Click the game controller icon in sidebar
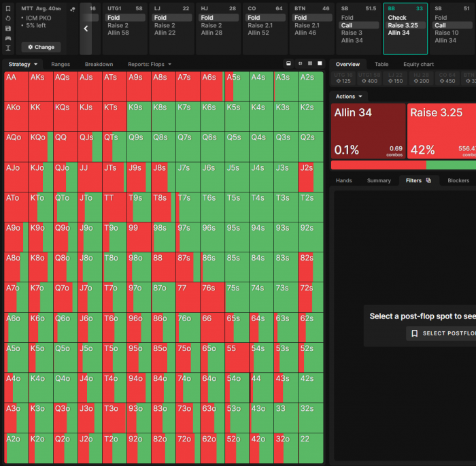This screenshot has width=476, height=466. click(8, 39)
